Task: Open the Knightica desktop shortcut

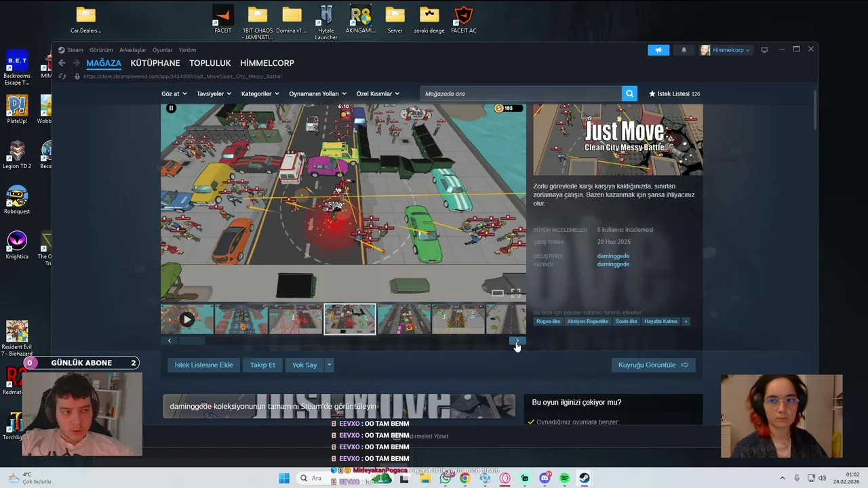Action: [x=17, y=245]
